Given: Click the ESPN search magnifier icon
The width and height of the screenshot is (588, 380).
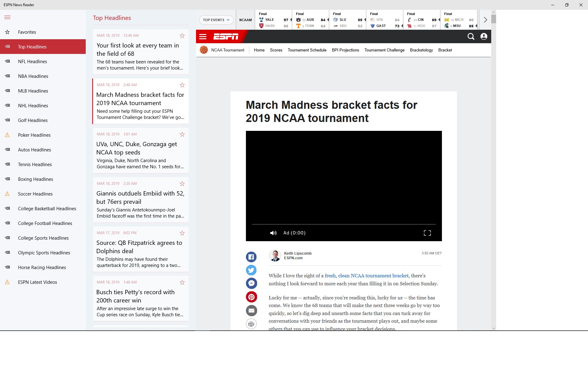Looking at the screenshot, I should [x=471, y=37].
